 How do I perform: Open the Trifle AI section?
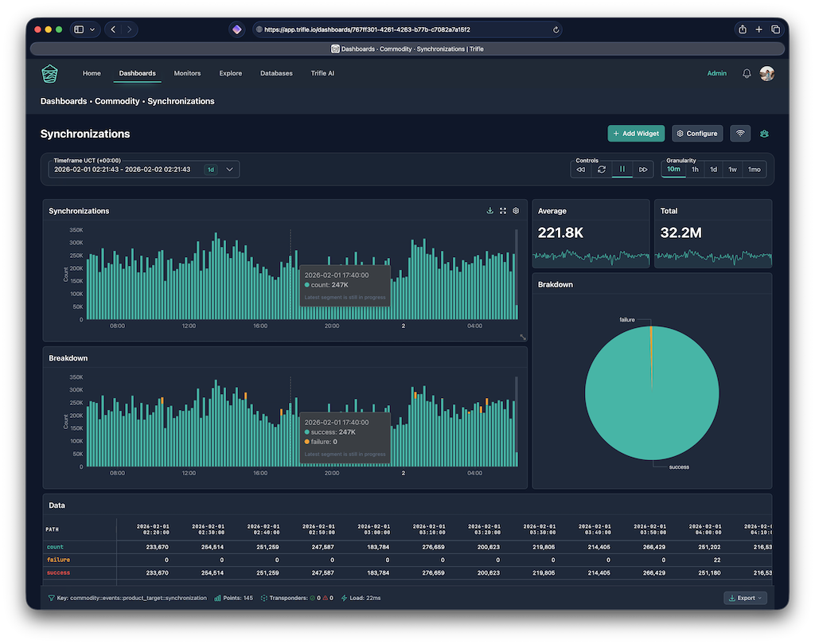point(322,73)
